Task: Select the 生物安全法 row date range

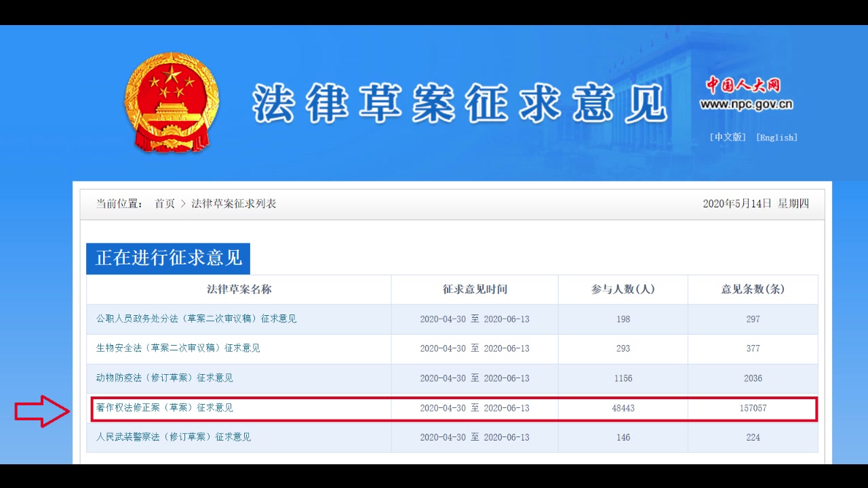Action: point(475,348)
